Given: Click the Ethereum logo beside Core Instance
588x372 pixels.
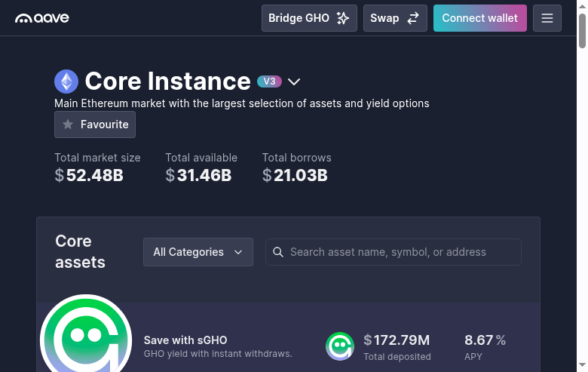Looking at the screenshot, I should (x=66, y=81).
